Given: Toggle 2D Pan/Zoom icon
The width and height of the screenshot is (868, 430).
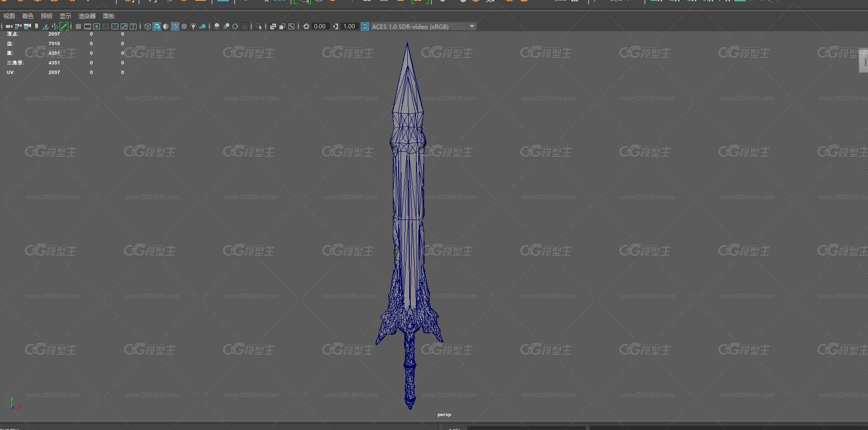Looking at the screenshot, I should point(55,26).
